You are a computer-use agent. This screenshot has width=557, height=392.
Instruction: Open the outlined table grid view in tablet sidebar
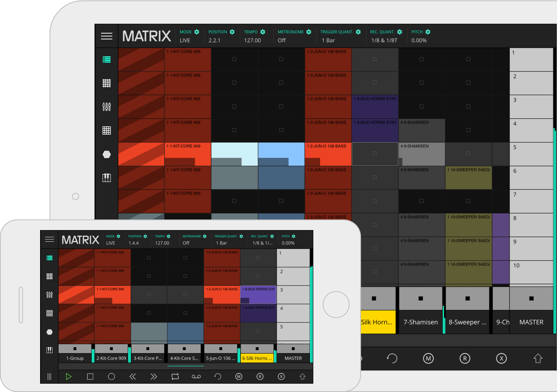click(107, 131)
